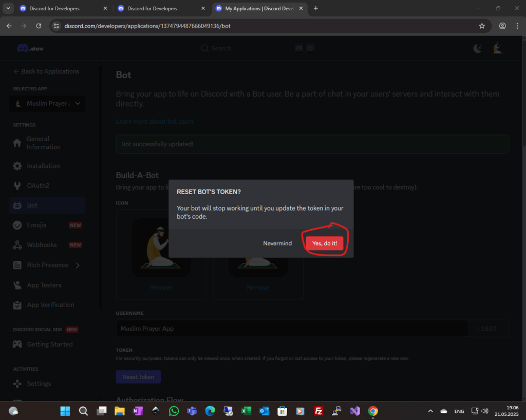Image resolution: width=526 pixels, height=420 pixels.
Task: Click the discord.com URL address bar
Action: tap(270, 26)
